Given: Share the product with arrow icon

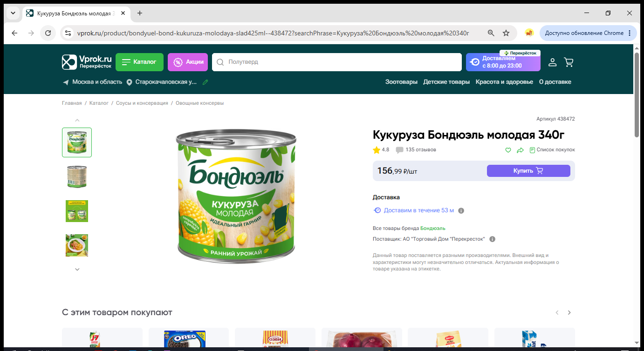Looking at the screenshot, I should pos(521,150).
